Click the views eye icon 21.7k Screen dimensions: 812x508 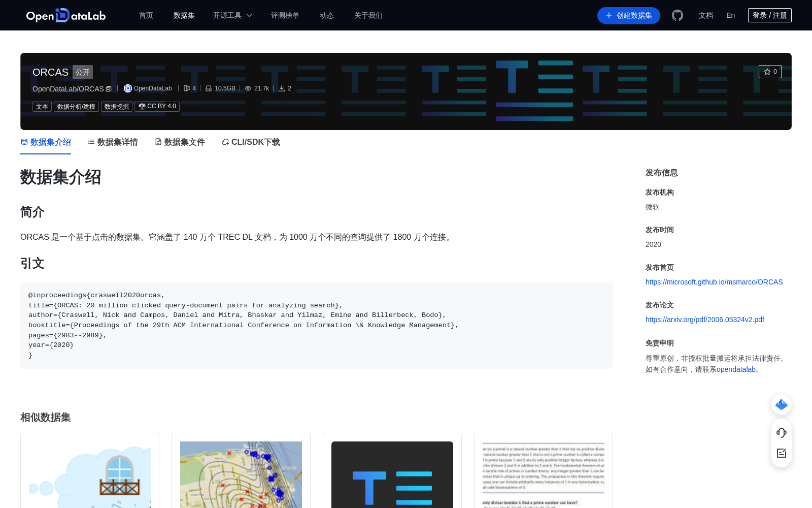point(248,88)
